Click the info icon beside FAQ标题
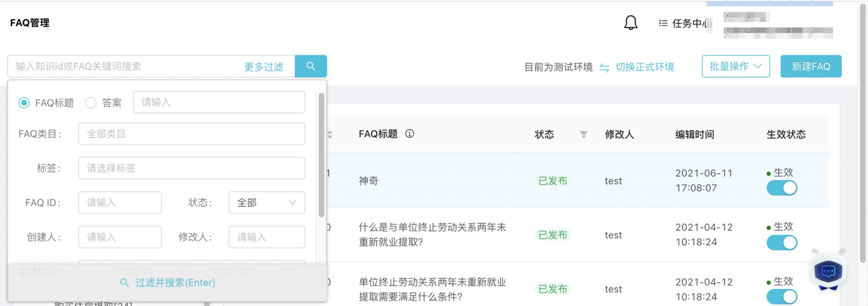Screen dimensions: 868x306 [x=410, y=134]
